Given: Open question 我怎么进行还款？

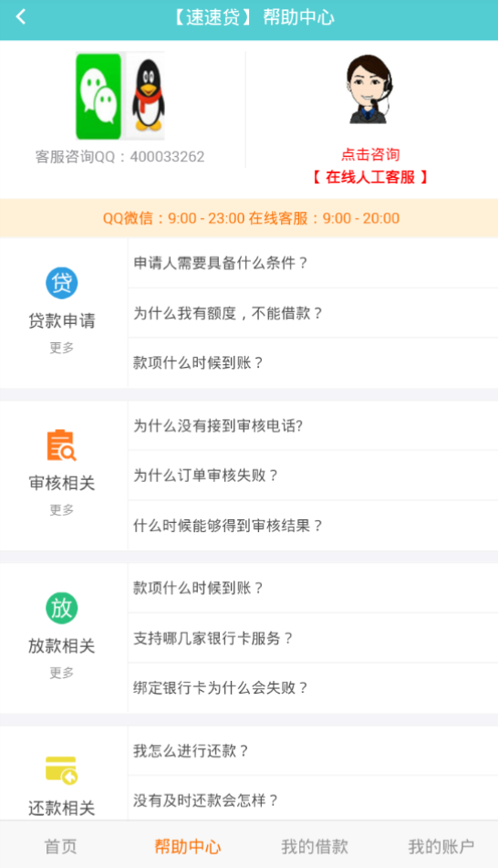Looking at the screenshot, I should (313, 751).
